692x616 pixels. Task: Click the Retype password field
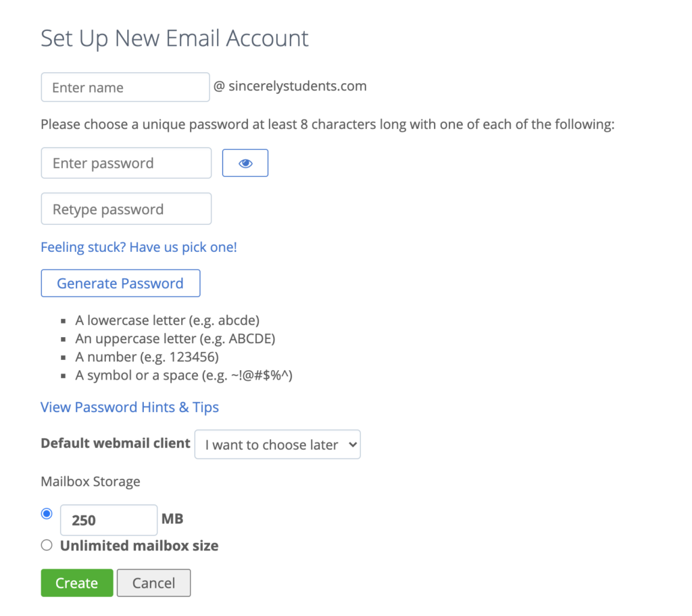(126, 209)
